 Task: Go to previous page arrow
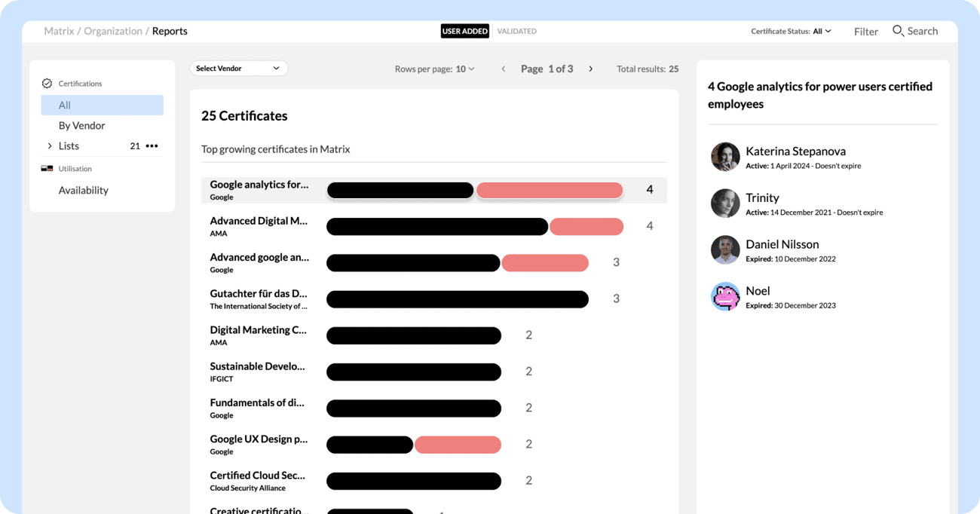pyautogui.click(x=504, y=69)
